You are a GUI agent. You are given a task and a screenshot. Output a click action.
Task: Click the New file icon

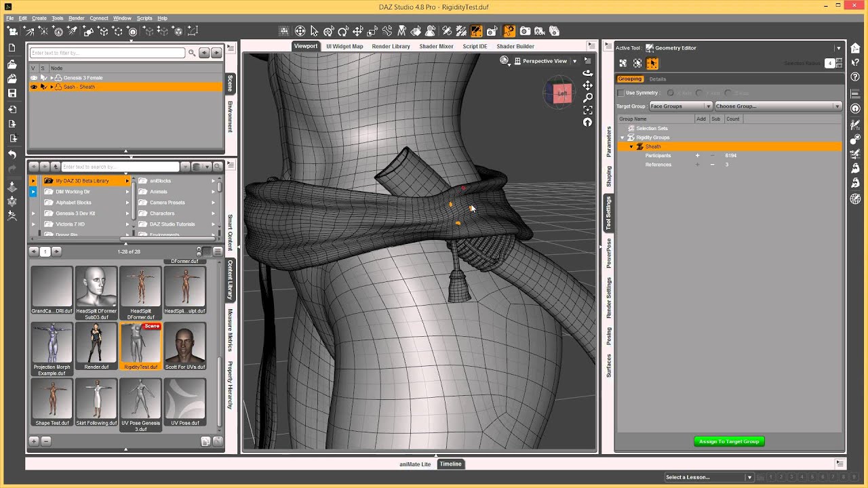12,48
